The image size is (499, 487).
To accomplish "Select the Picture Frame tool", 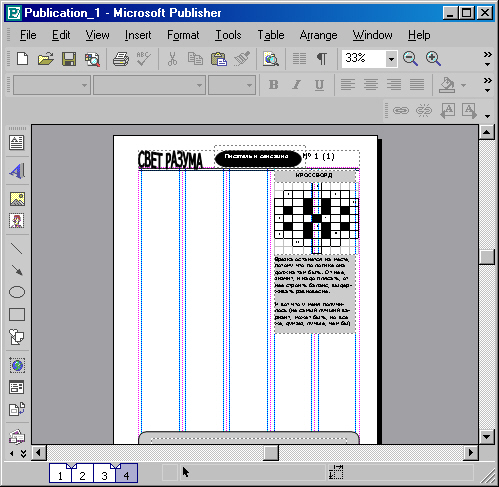I will click(17, 199).
